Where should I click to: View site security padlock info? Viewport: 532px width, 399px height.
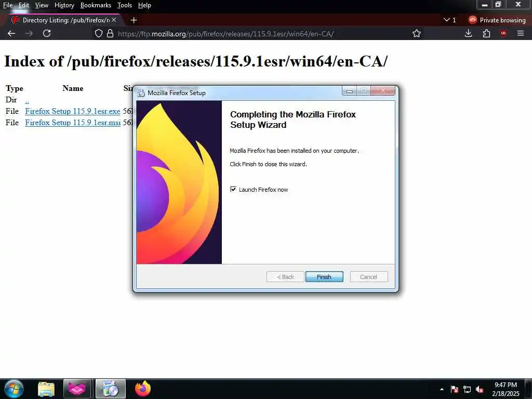point(110,33)
